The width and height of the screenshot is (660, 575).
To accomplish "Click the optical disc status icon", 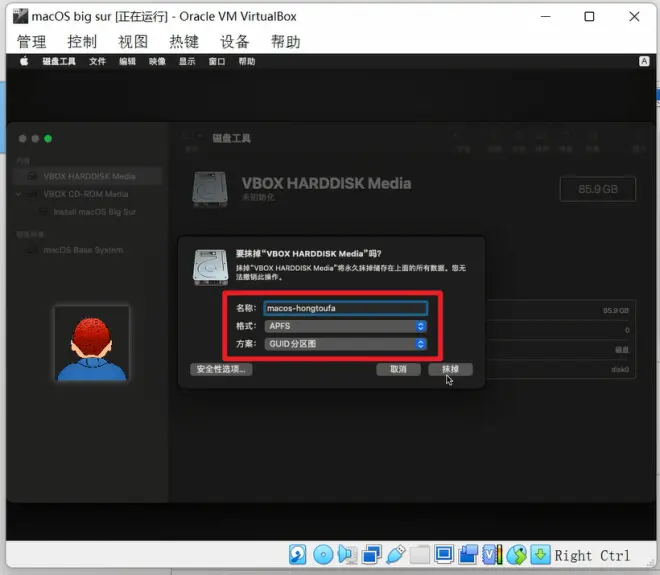I will pyautogui.click(x=323, y=554).
